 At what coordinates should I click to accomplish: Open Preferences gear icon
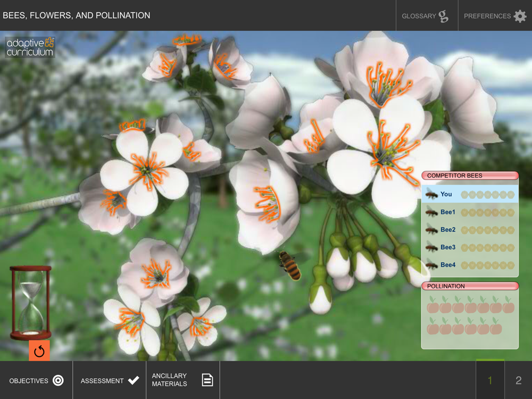[x=520, y=16]
